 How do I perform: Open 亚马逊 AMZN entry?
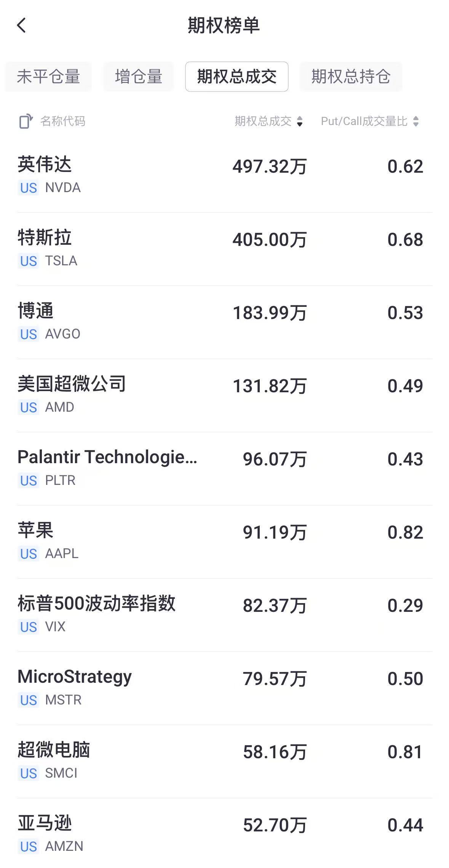point(225,834)
